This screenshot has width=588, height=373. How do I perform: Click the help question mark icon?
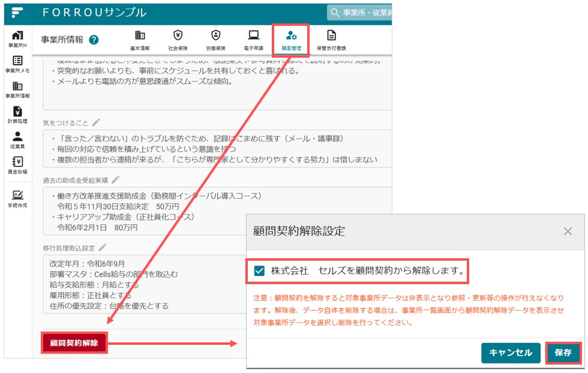(x=94, y=40)
